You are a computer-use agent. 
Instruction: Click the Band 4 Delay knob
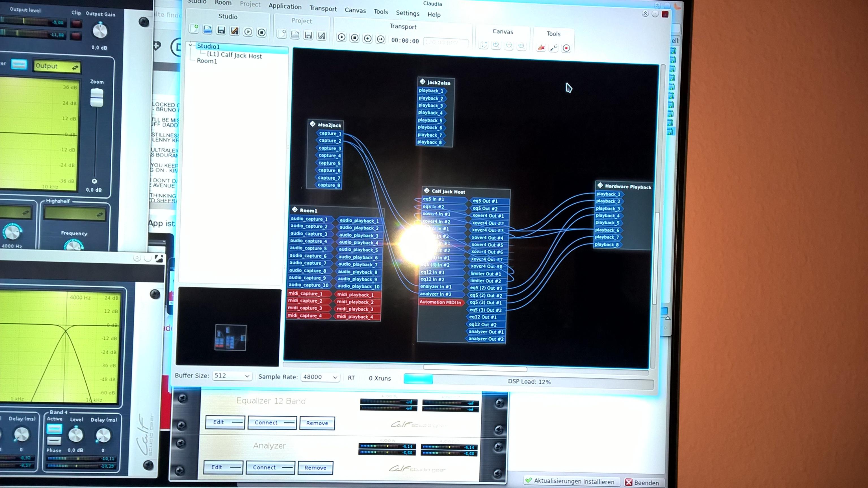click(x=103, y=435)
